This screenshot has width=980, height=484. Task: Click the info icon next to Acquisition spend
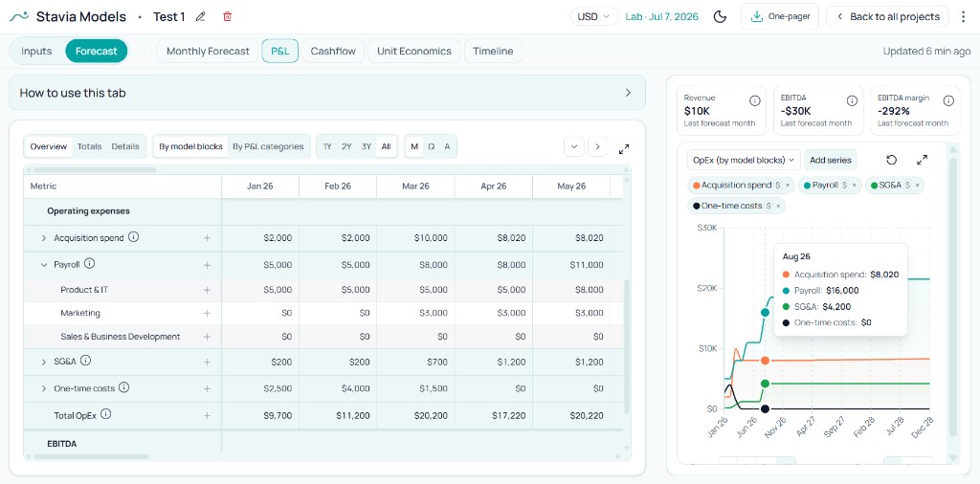click(x=134, y=237)
